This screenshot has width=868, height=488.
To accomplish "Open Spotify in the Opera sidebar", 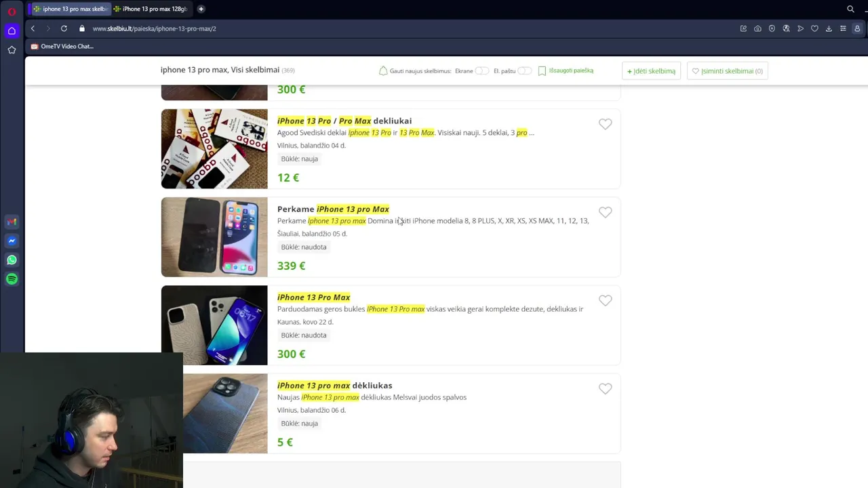I will [x=12, y=279].
